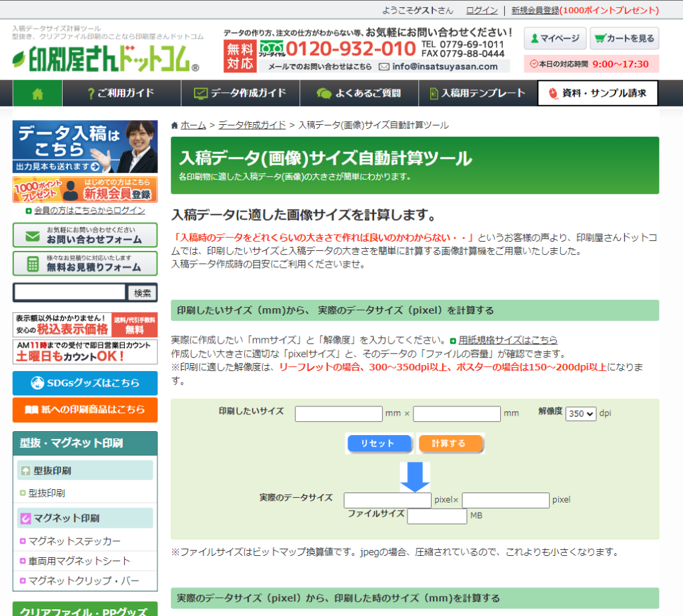The width and height of the screenshot is (683, 616).
Task: Open the 解像度 dpi dropdown
Action: click(x=580, y=414)
